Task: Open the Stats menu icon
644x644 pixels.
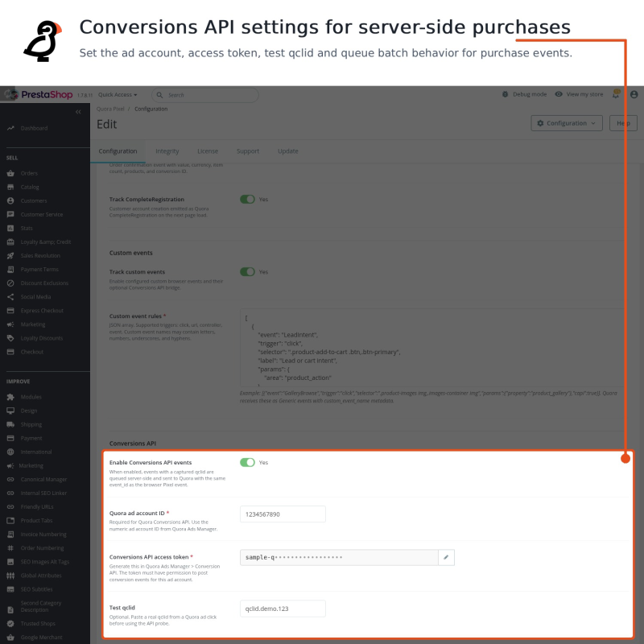Action: pos(10,228)
